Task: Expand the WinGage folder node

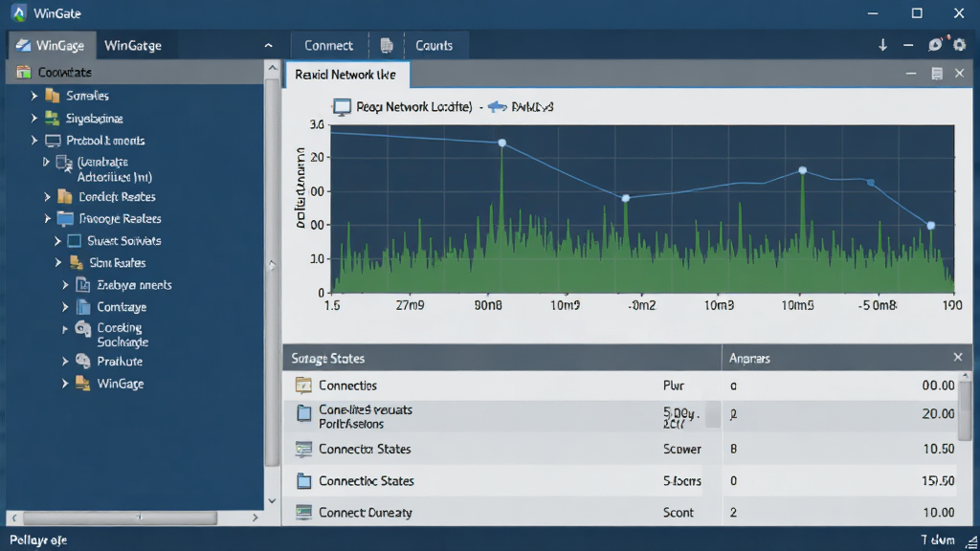Action: point(65,384)
